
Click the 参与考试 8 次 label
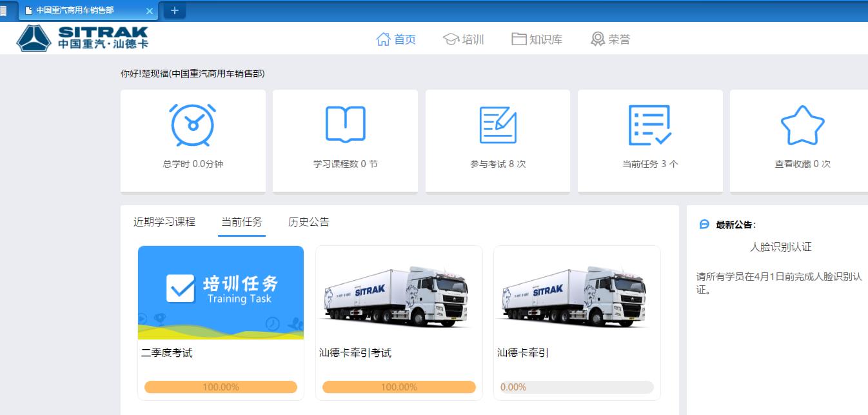(498, 164)
